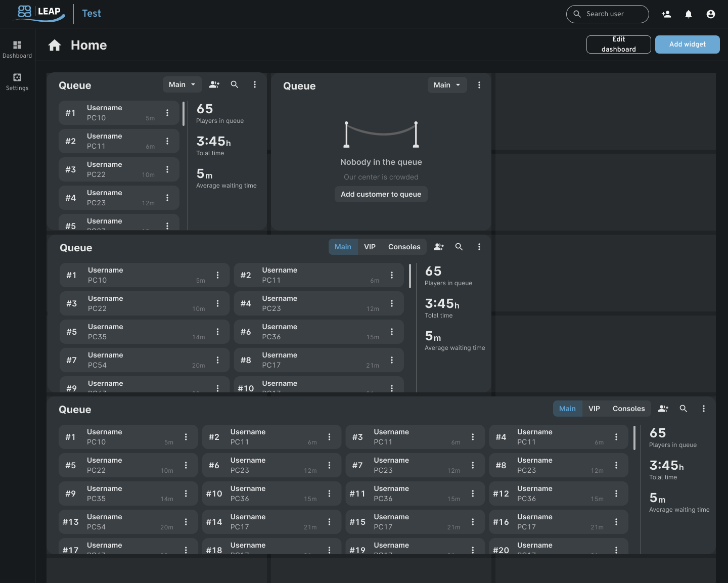728x583 pixels.
Task: Expand the Main dropdown in empty Queue widget
Action: pos(447,85)
